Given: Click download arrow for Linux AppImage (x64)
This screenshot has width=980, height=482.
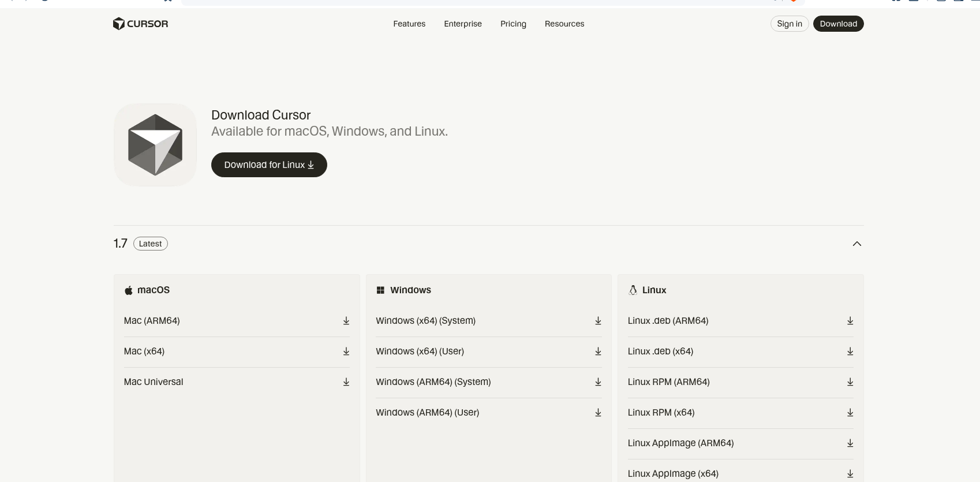Looking at the screenshot, I should (x=850, y=474).
